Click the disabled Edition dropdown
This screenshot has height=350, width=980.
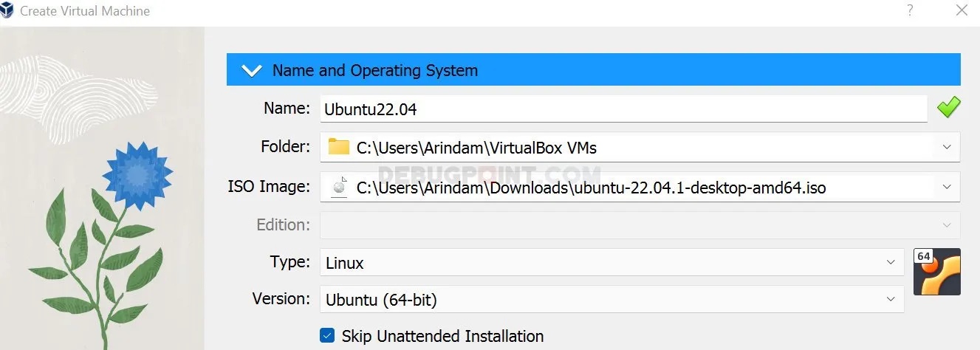pyautogui.click(x=640, y=224)
